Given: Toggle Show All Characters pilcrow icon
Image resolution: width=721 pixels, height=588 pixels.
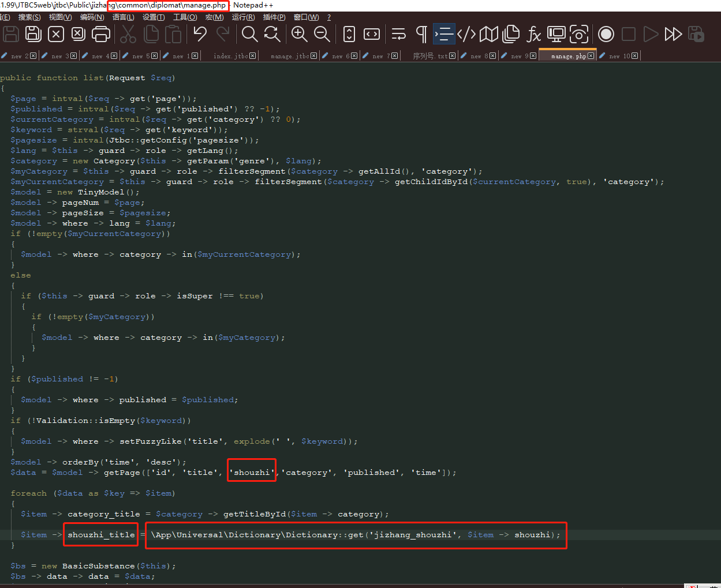Looking at the screenshot, I should tap(421, 34).
